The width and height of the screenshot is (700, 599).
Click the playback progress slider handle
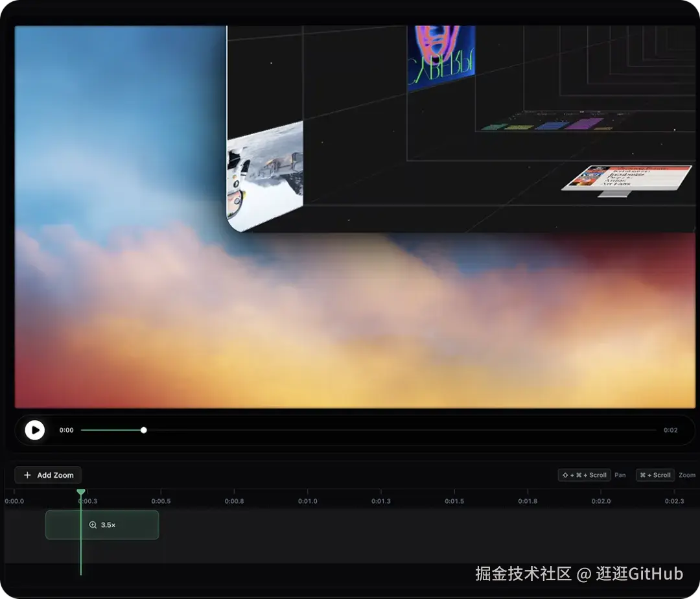[144, 430]
